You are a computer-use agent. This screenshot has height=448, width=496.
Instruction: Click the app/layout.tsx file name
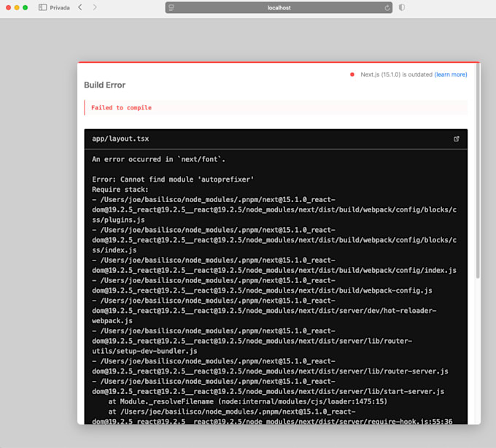point(120,139)
